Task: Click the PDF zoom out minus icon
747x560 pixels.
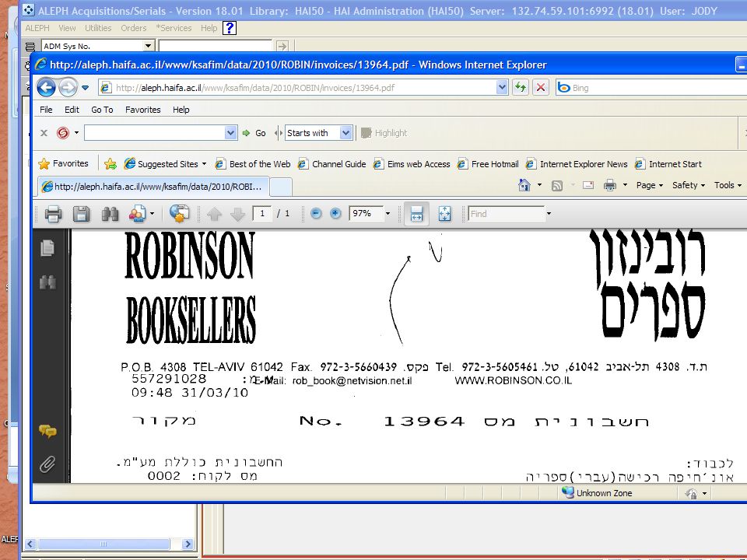Action: (316, 214)
